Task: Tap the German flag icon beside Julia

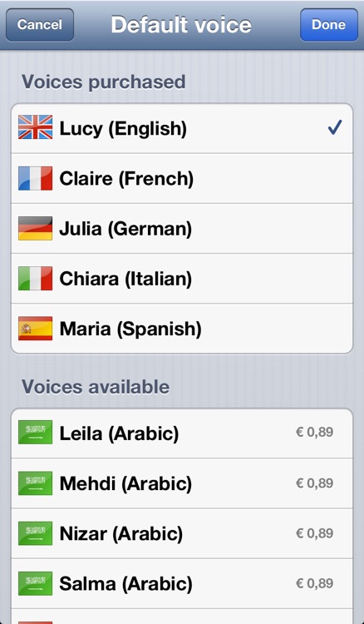Action: tap(36, 229)
